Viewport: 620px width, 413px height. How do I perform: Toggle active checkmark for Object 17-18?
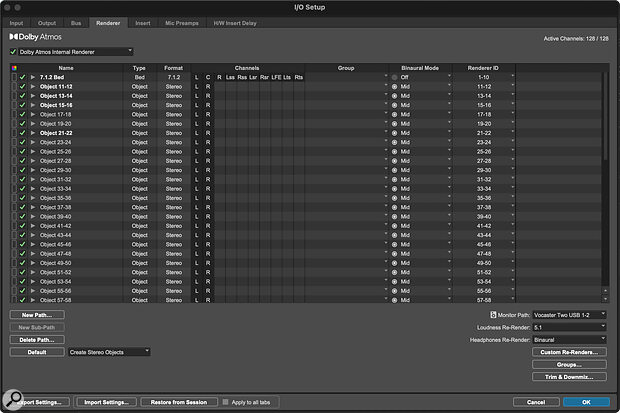click(23, 114)
